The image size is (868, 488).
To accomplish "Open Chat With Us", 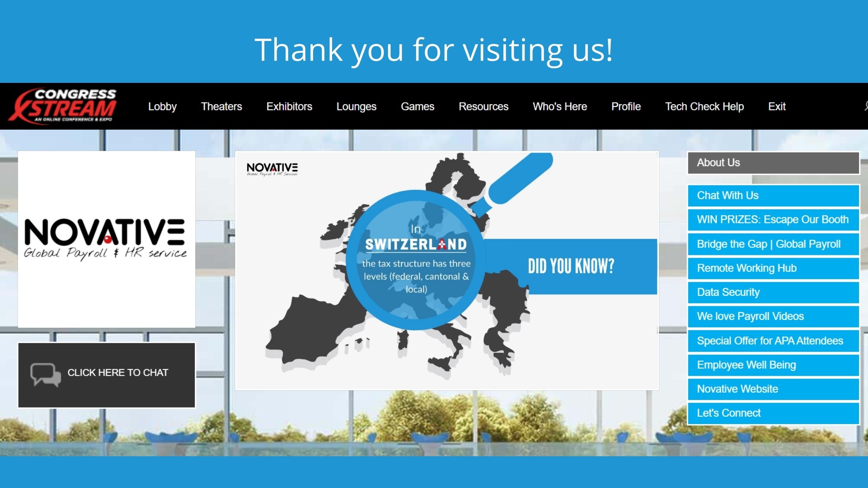I will pyautogui.click(x=773, y=196).
